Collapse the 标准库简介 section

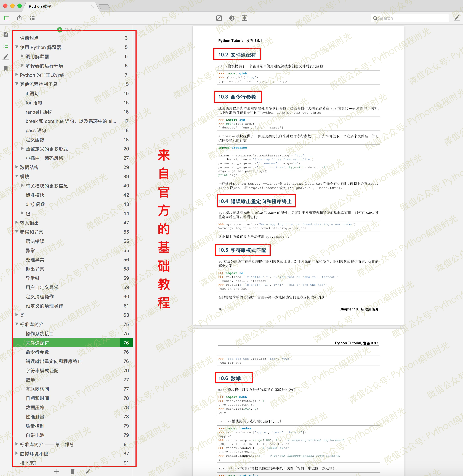point(17,324)
